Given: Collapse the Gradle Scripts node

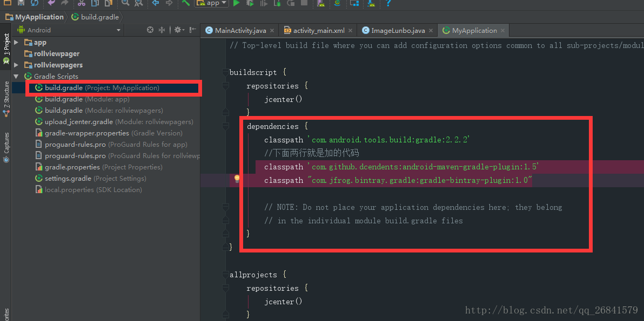Looking at the screenshot, I should click(x=16, y=76).
